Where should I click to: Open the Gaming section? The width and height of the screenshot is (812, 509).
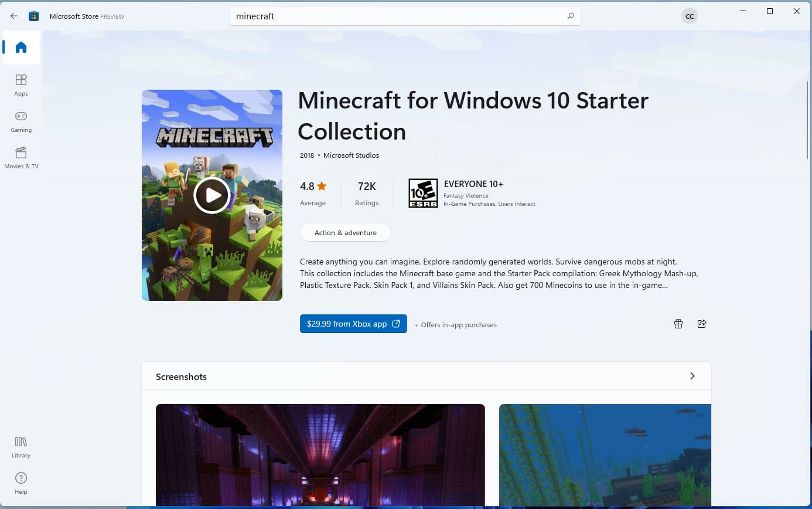point(21,121)
